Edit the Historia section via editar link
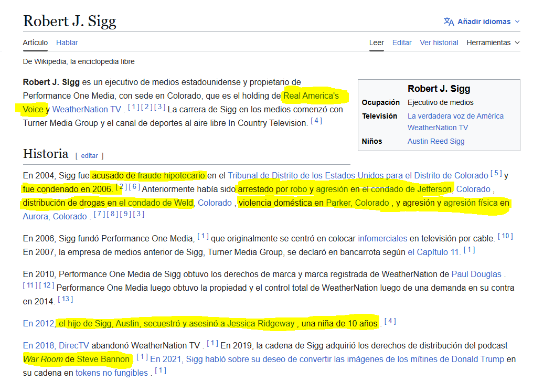Image resolution: width=533 pixels, height=392 pixels. click(x=89, y=156)
